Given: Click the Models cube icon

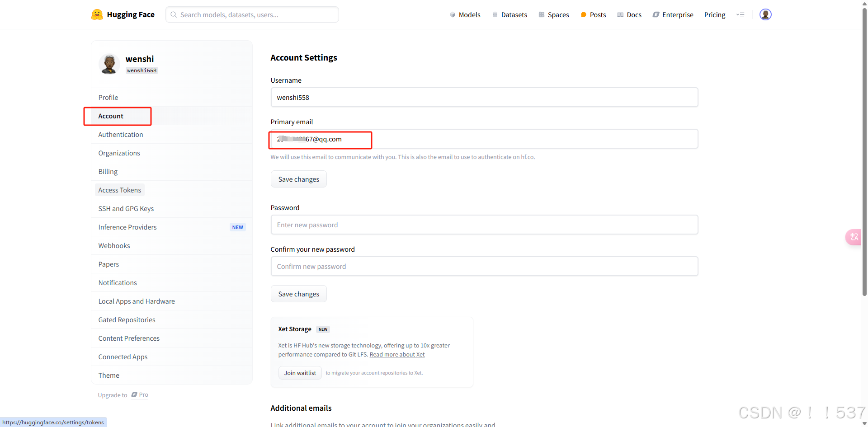Looking at the screenshot, I should [x=453, y=15].
